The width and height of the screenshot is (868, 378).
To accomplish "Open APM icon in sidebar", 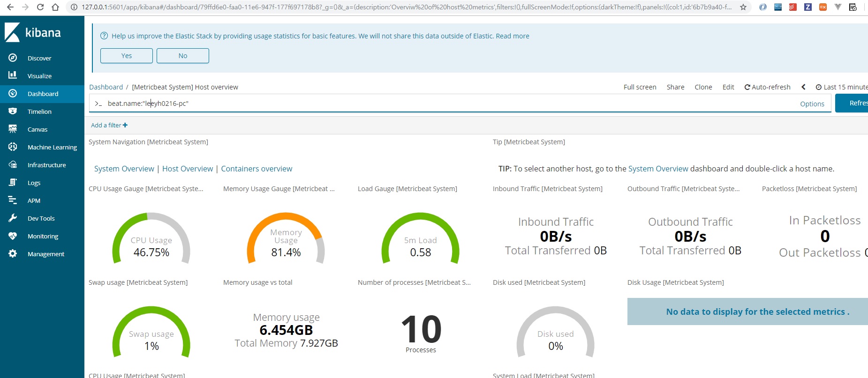I will pos(13,200).
